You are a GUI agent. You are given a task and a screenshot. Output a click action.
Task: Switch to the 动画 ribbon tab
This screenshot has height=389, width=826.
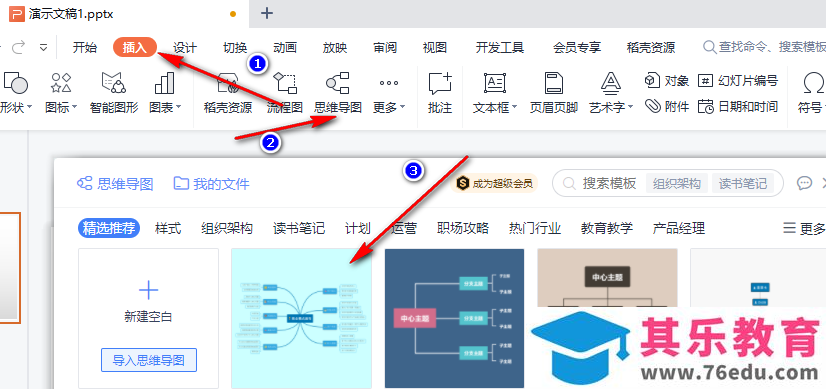[285, 48]
